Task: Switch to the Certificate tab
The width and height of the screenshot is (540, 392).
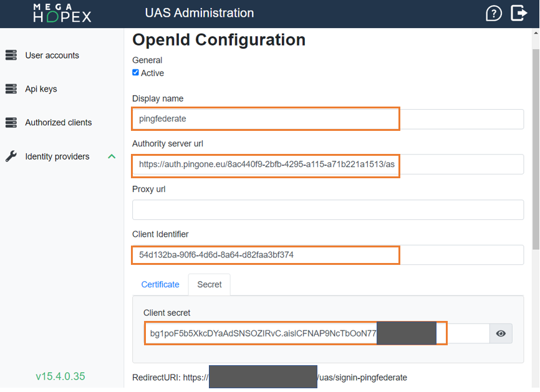Action: click(x=160, y=284)
